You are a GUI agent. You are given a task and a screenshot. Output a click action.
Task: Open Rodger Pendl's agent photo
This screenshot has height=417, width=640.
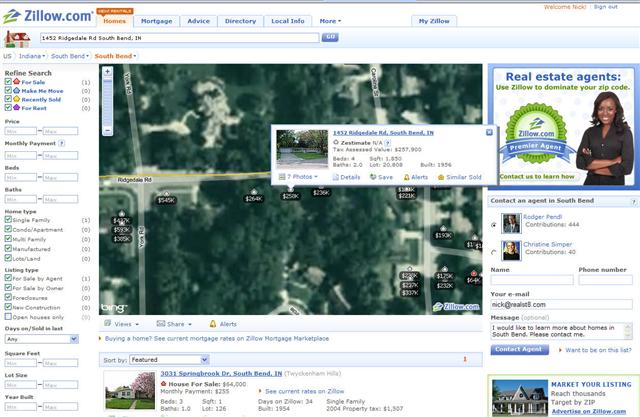coord(511,223)
